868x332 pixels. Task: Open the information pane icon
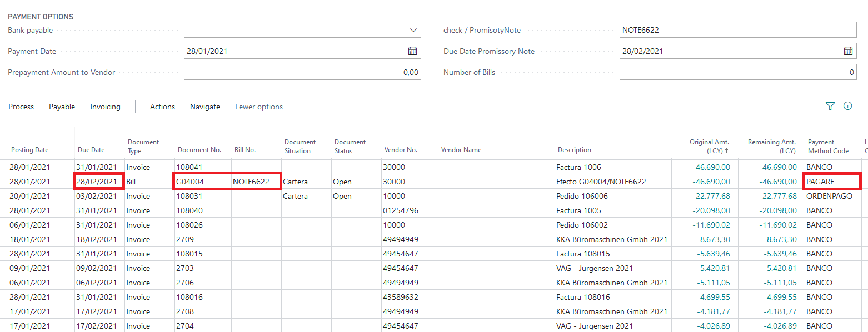pyautogui.click(x=848, y=106)
